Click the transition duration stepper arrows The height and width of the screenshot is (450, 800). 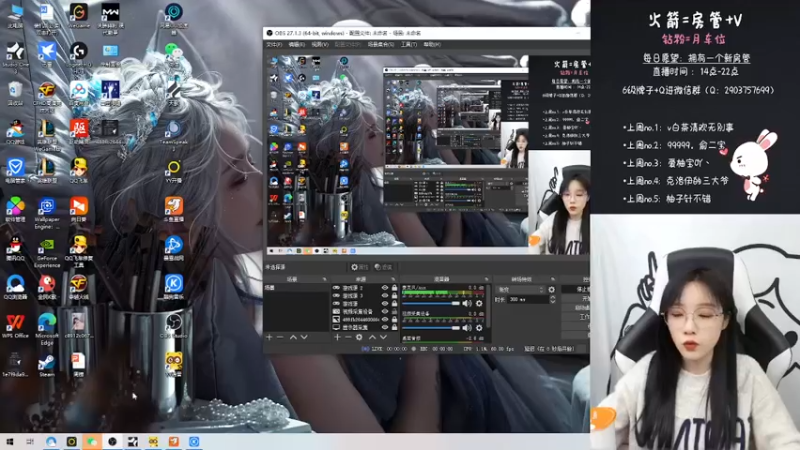point(553,299)
